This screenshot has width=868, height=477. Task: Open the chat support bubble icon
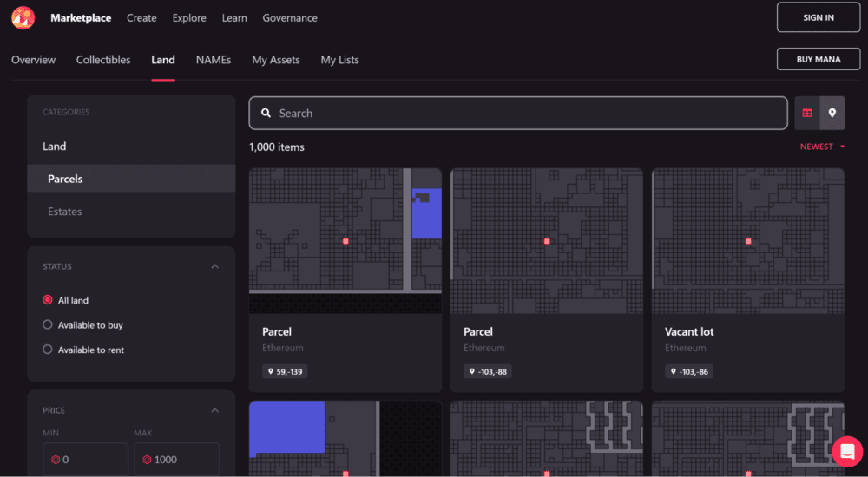coord(847,452)
